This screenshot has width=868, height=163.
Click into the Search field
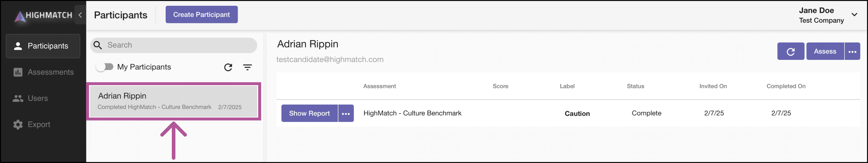(x=174, y=45)
